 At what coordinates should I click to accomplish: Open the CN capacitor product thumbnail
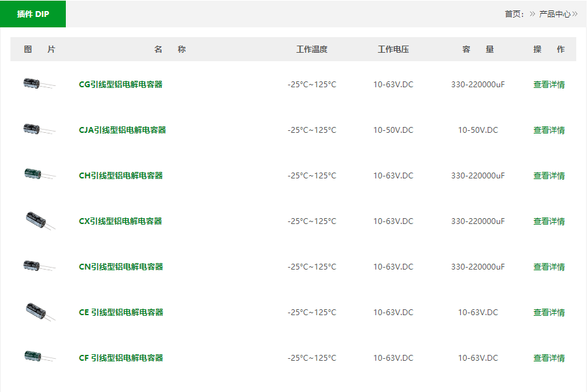point(39,266)
